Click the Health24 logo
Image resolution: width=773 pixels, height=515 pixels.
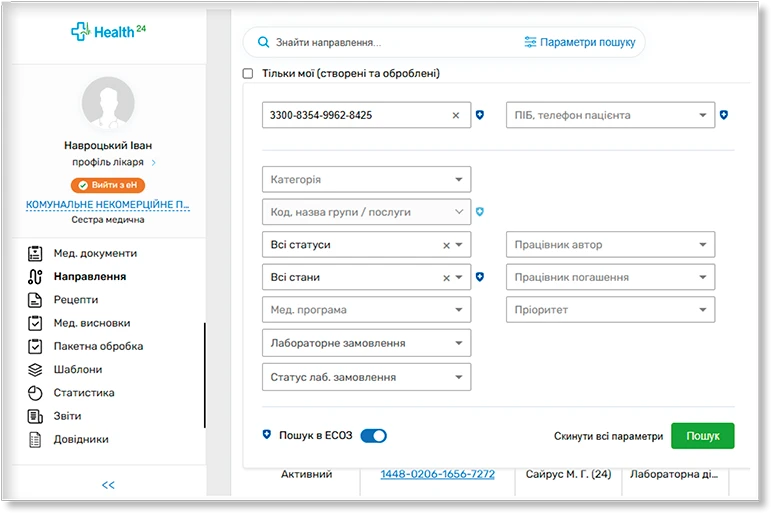pyautogui.click(x=108, y=32)
